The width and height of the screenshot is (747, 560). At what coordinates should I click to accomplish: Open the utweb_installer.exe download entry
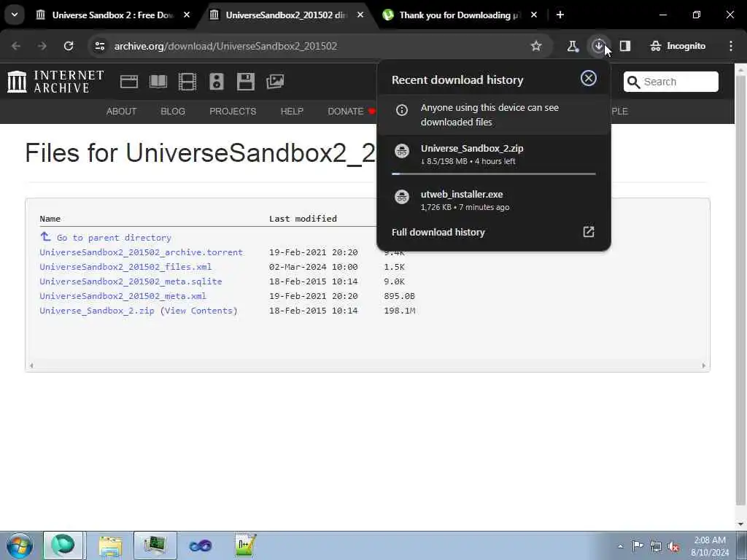tap(494, 200)
